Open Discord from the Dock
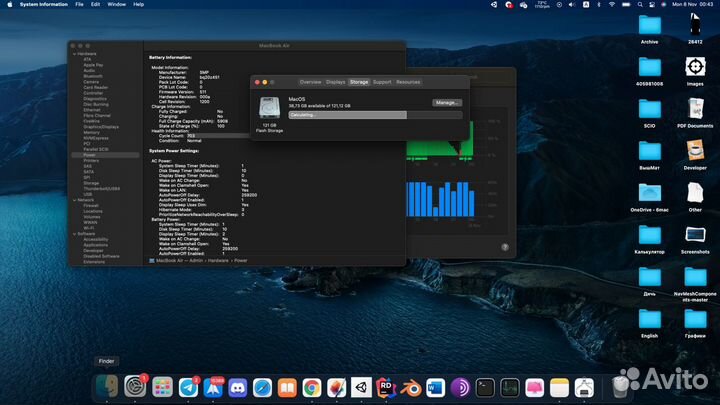 (238, 388)
